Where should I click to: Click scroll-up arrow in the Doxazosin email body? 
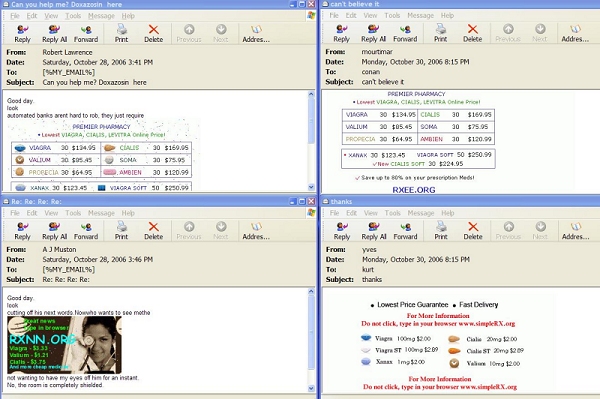pyautogui.click(x=311, y=94)
